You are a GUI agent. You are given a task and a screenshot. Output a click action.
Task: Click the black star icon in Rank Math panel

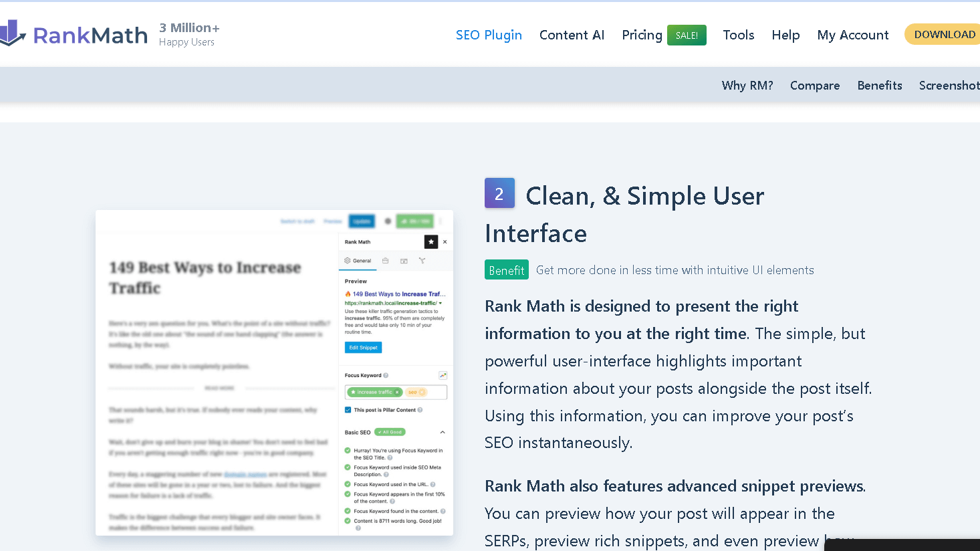[x=431, y=242]
